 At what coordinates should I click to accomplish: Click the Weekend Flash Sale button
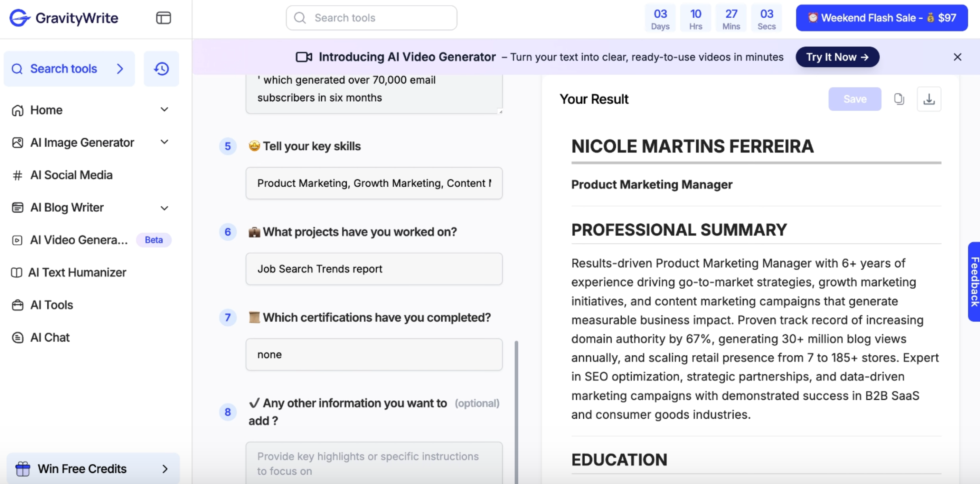point(882,18)
